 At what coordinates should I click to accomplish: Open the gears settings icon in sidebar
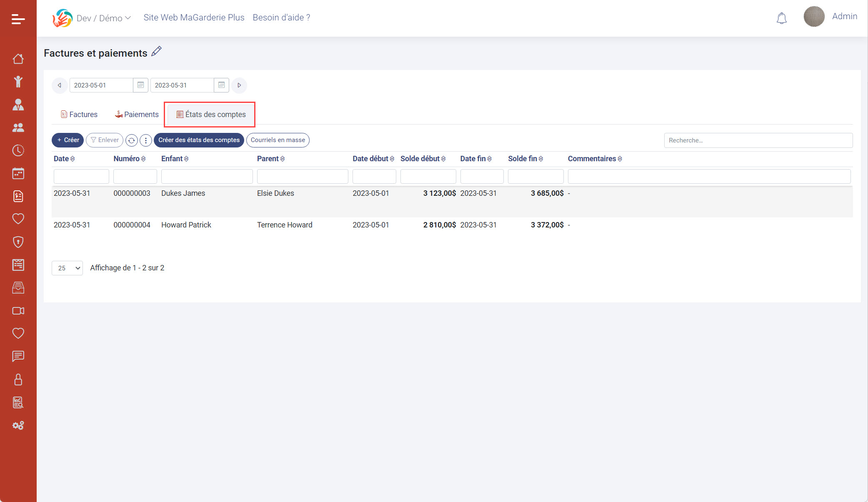[x=18, y=425]
